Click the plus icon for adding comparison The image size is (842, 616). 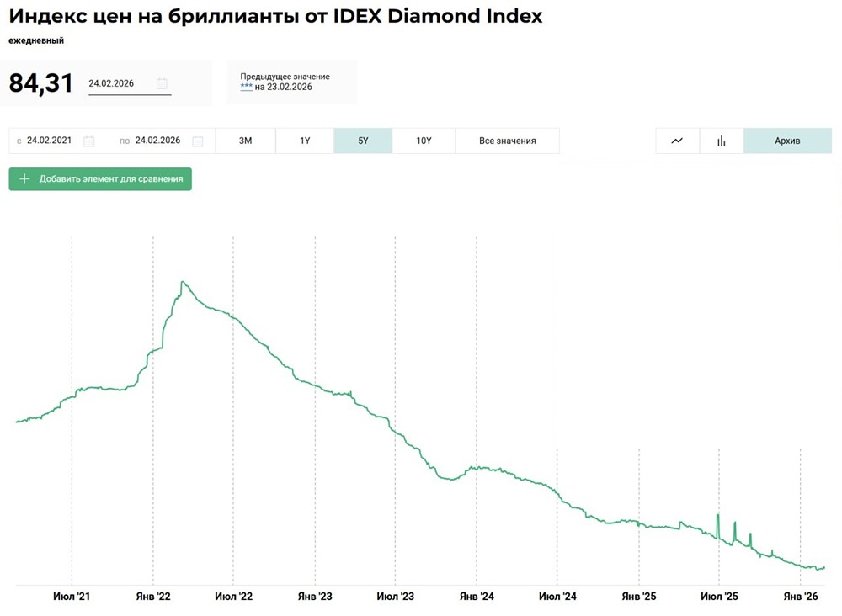24,179
